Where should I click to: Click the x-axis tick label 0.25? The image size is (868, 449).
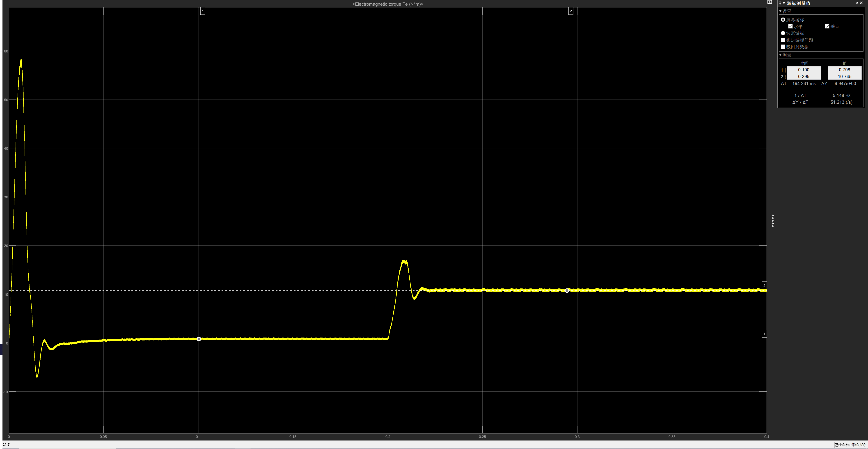pos(482,437)
